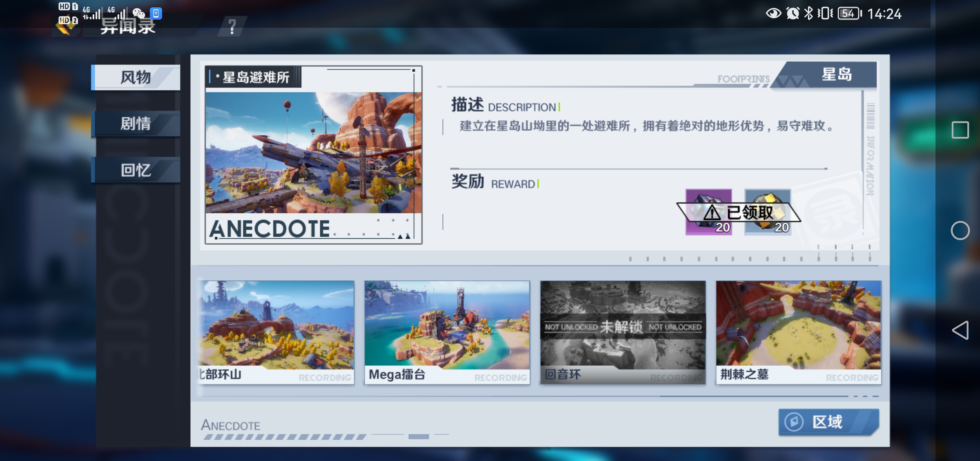
Task: Tap the locked 回音环 card
Action: point(623,332)
